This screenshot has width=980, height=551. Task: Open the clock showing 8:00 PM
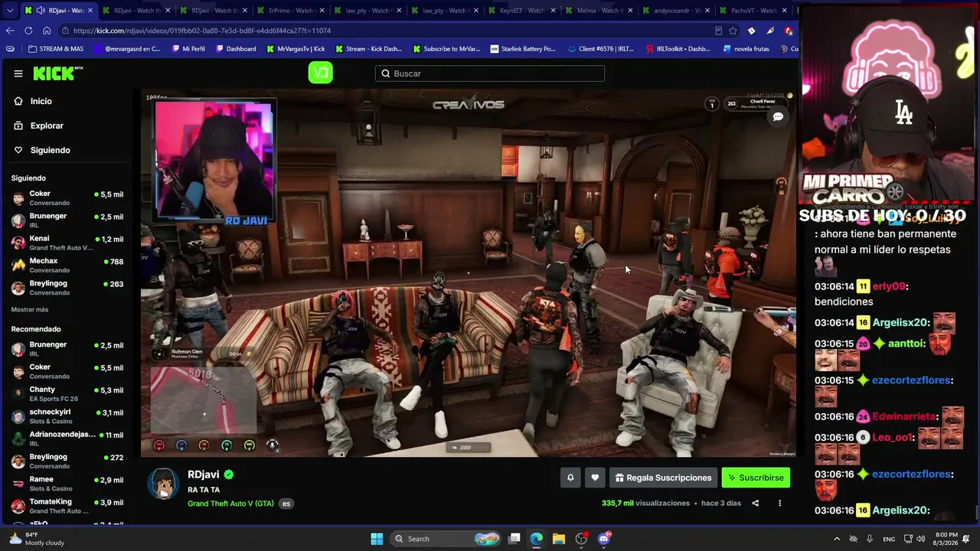[x=947, y=539]
